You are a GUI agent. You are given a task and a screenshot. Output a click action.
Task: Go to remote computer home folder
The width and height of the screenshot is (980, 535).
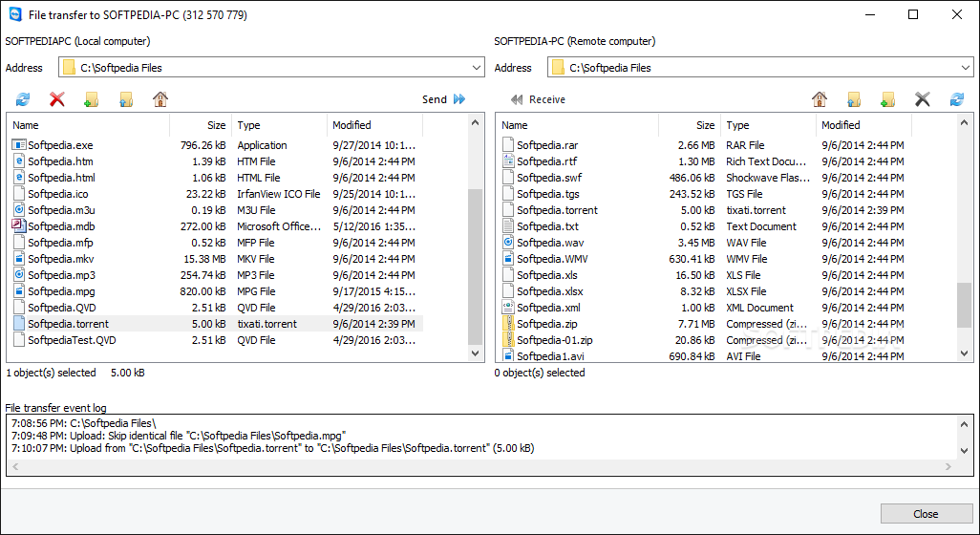tap(820, 98)
